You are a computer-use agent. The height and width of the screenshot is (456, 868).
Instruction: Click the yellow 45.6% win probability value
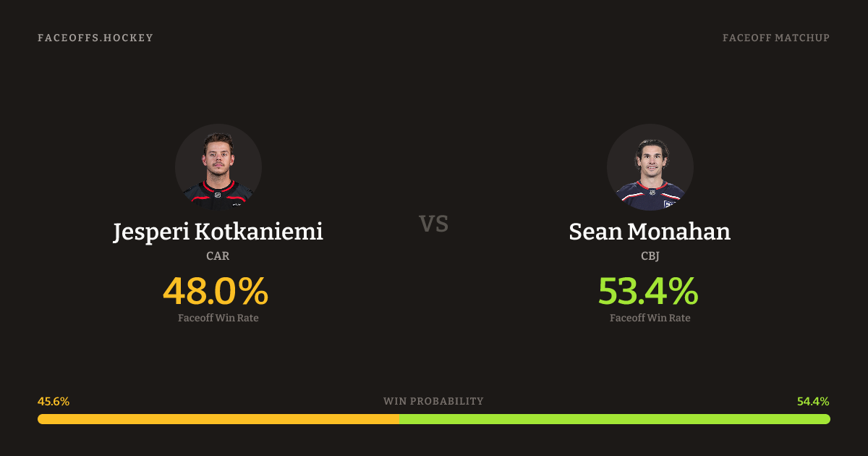click(54, 401)
